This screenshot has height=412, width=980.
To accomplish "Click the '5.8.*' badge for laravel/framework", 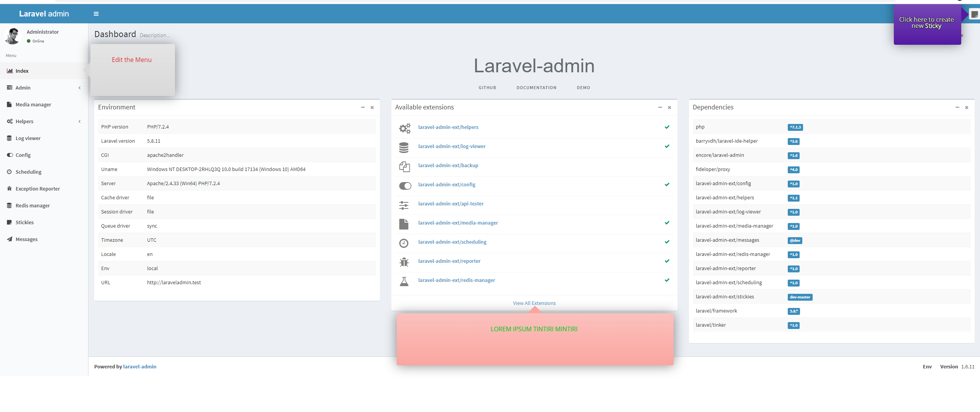I will [x=794, y=311].
